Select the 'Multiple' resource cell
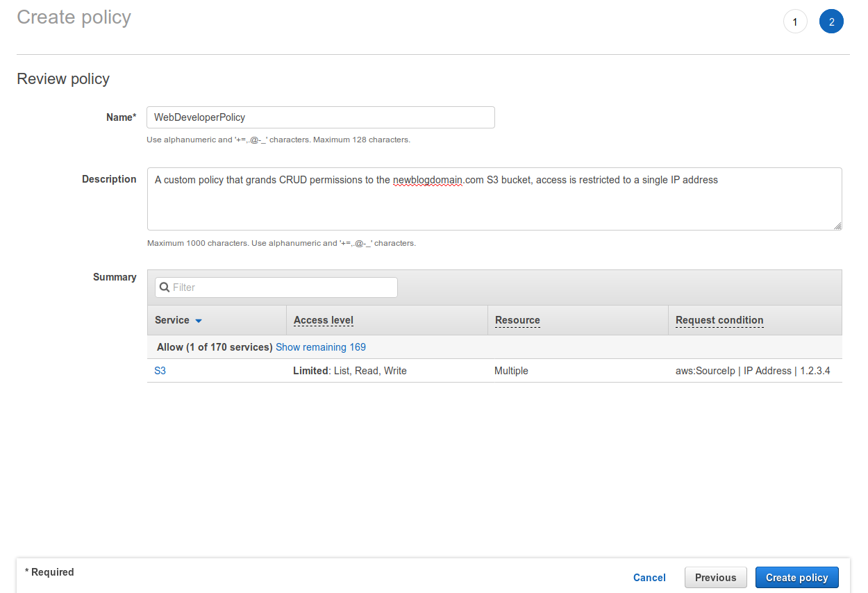The height and width of the screenshot is (593, 868). (x=511, y=371)
